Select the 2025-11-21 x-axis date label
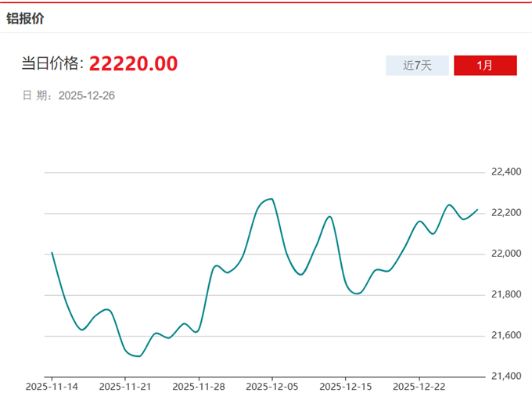532x393 pixels. 125,386
